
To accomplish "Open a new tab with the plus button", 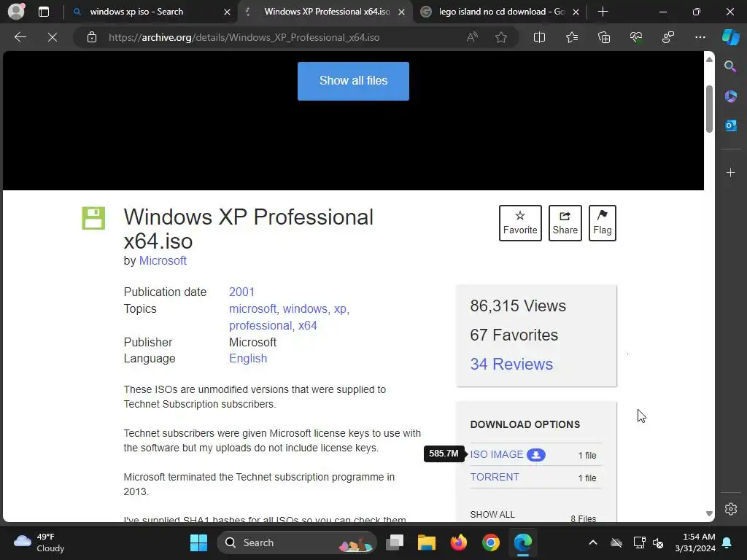I will pos(603,12).
